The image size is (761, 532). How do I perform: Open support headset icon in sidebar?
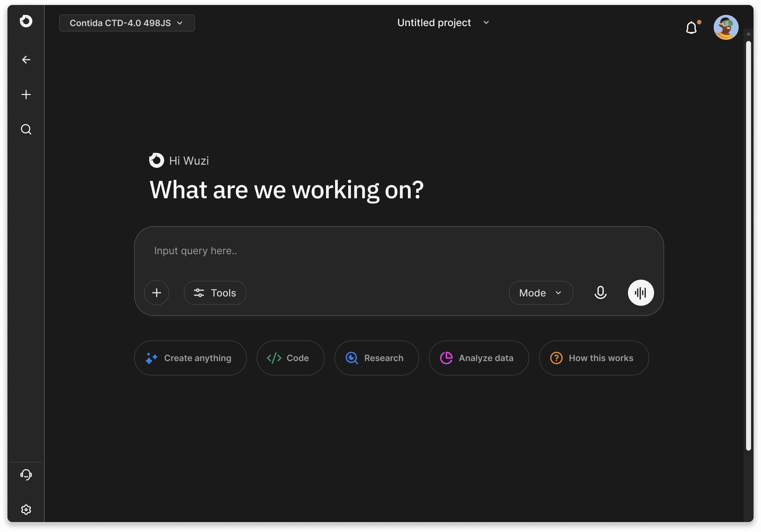pos(26,475)
